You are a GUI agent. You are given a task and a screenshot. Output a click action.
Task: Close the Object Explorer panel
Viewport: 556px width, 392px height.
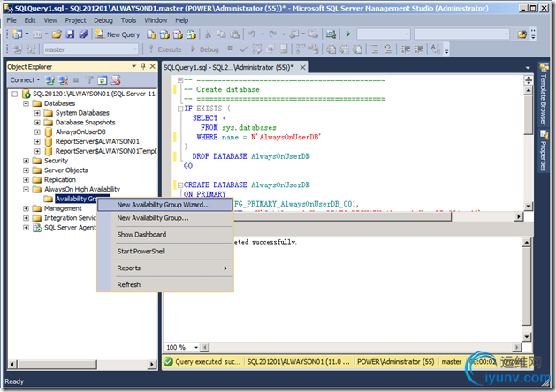coord(152,66)
